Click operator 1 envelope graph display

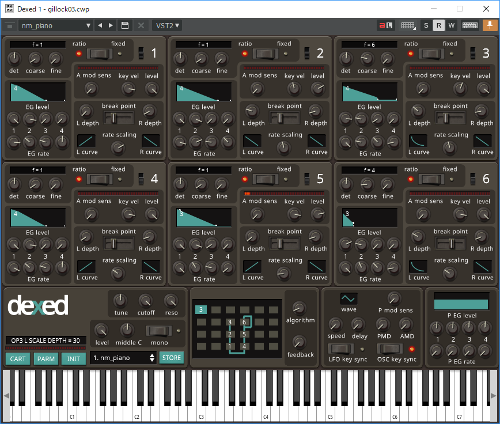click(38, 92)
